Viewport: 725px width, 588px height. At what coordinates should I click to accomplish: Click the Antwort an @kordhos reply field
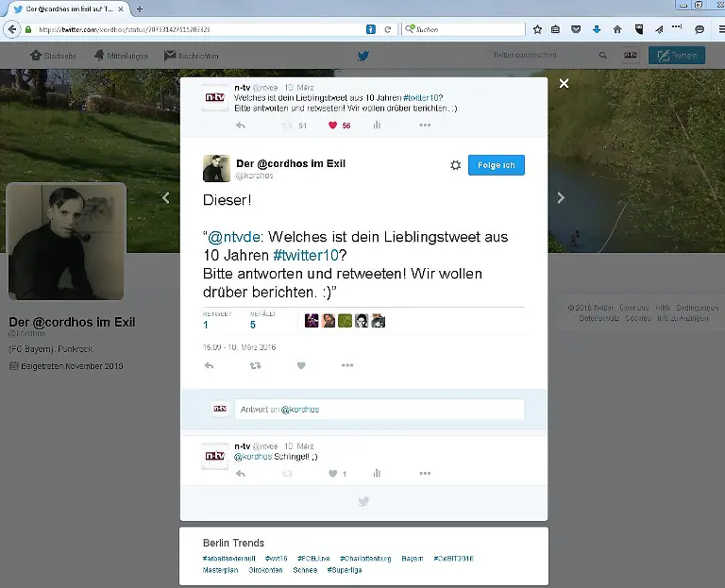[x=379, y=409]
